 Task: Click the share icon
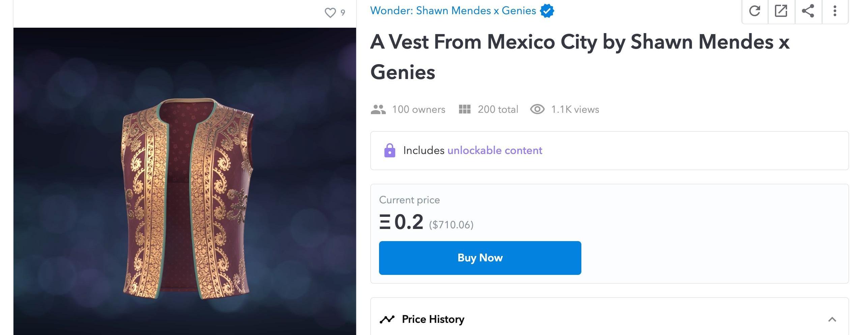point(808,11)
